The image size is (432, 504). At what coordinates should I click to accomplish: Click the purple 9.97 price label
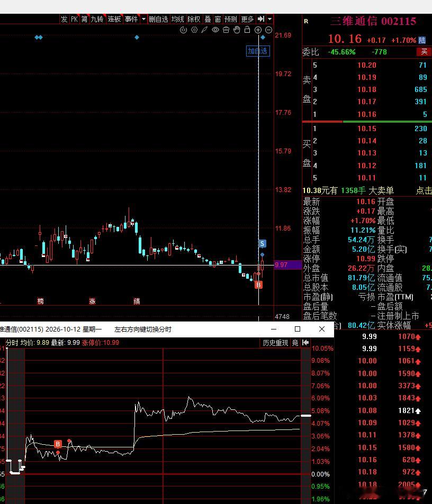click(x=287, y=265)
